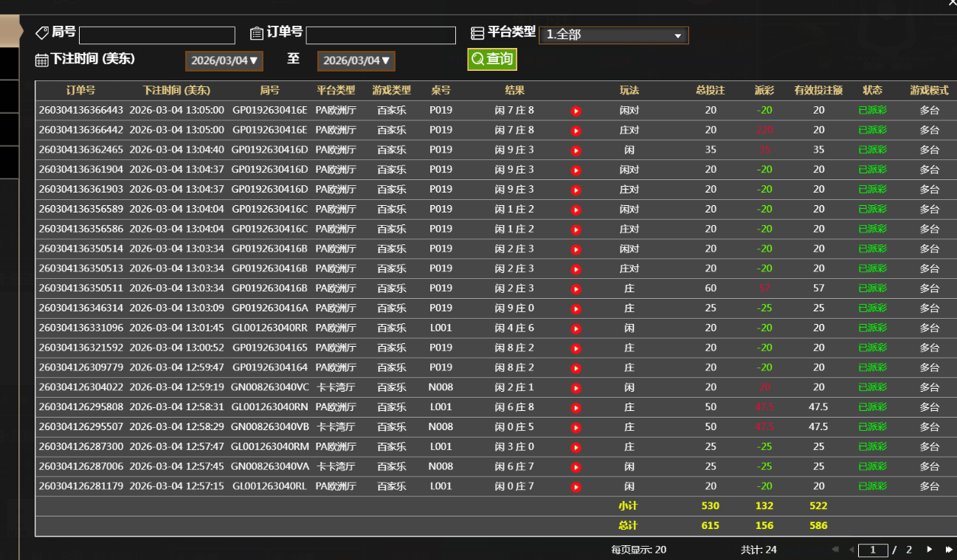
Task: Go to the next page arrow
Action: [929, 550]
